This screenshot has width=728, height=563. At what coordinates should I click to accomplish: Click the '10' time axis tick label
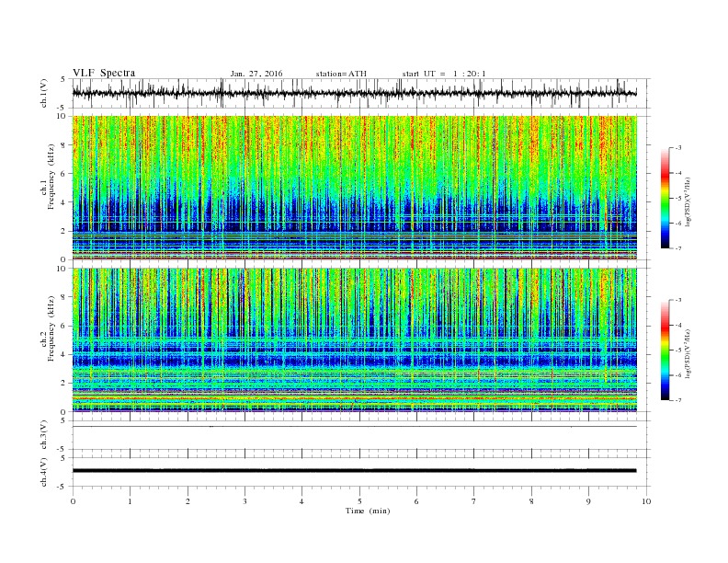[646, 501]
